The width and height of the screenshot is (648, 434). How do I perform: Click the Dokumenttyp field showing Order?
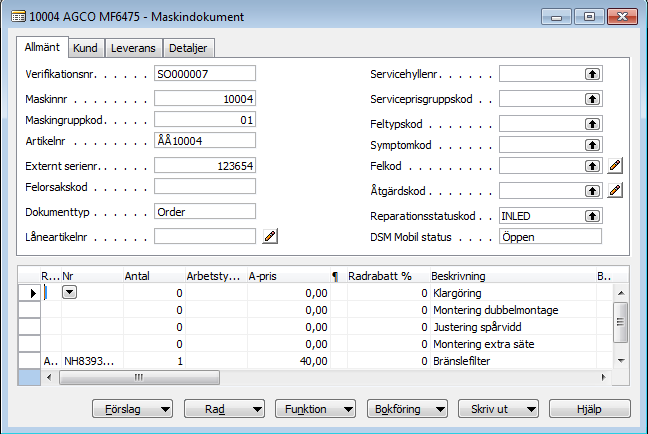(205, 212)
